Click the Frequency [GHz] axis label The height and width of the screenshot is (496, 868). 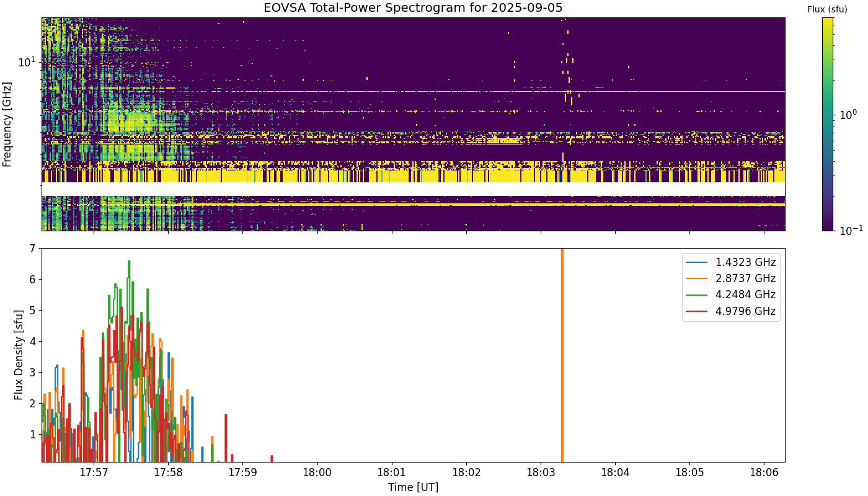(7, 124)
